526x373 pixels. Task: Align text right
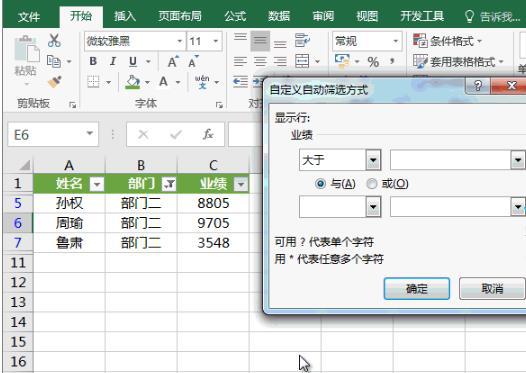(x=280, y=61)
